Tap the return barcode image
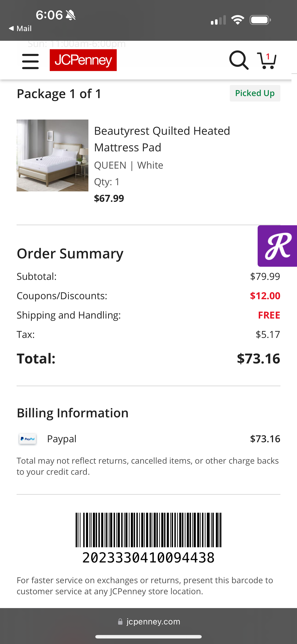 tap(148, 530)
